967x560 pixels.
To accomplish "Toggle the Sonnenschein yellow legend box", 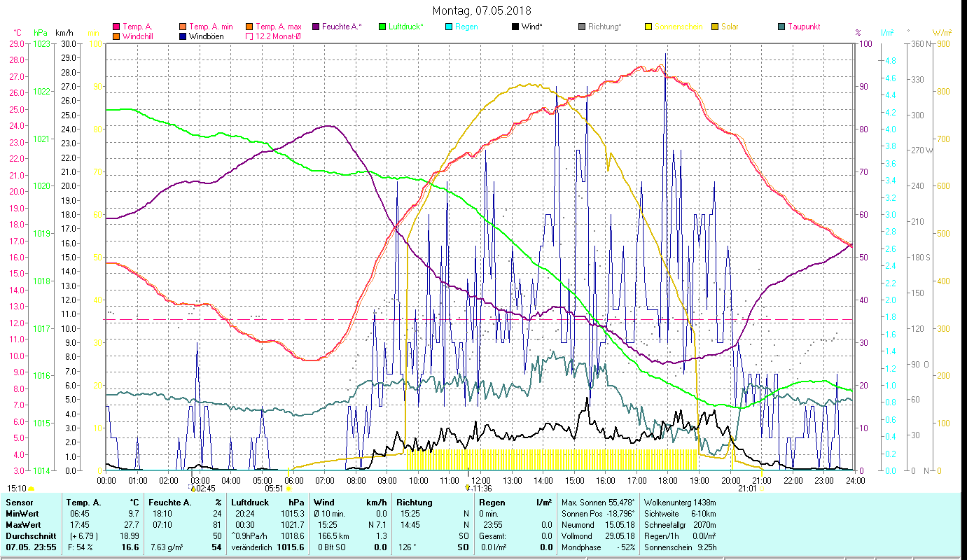I will click(648, 27).
